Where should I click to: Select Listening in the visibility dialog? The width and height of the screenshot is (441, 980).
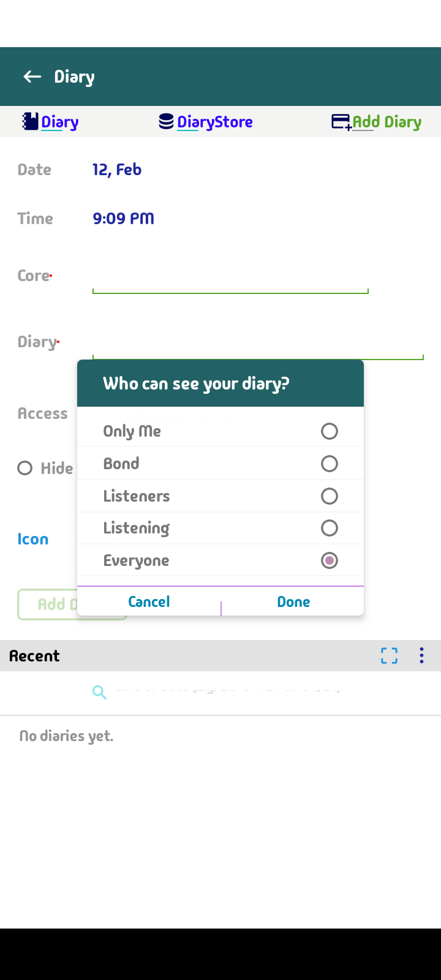point(329,528)
